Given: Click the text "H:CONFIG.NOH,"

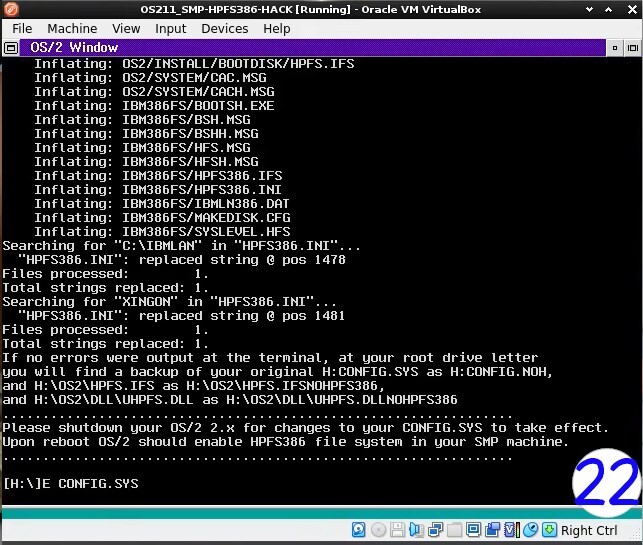Looking at the screenshot, I should (502, 372).
